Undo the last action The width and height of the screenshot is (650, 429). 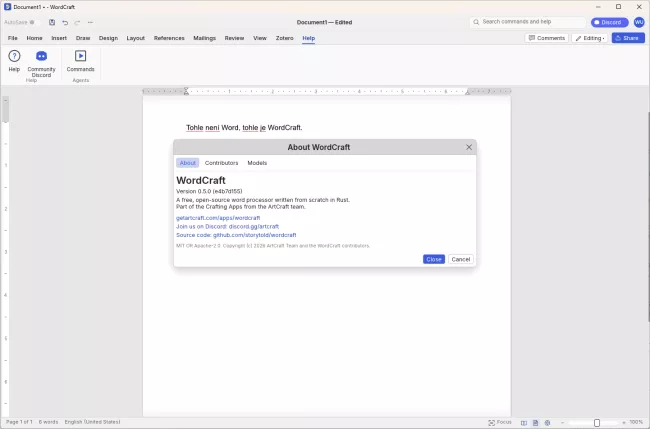click(65, 22)
